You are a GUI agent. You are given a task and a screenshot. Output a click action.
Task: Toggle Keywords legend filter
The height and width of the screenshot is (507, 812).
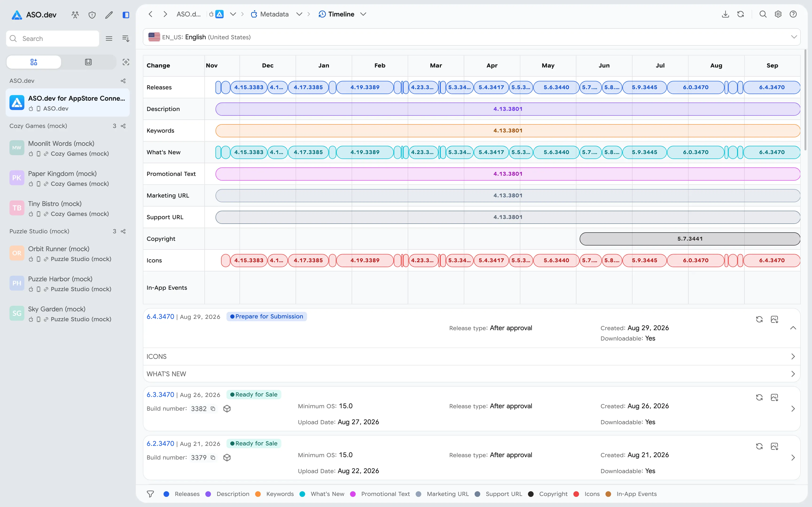pos(274,494)
